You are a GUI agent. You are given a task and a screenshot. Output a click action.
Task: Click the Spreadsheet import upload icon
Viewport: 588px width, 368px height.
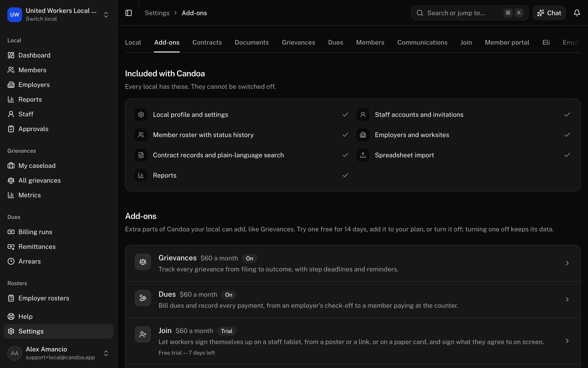coord(363,155)
